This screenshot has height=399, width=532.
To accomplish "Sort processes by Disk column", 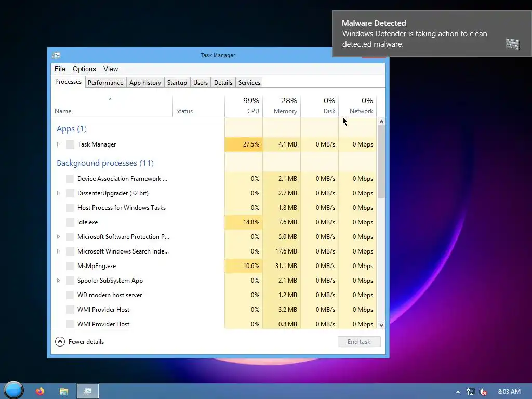I will point(320,106).
